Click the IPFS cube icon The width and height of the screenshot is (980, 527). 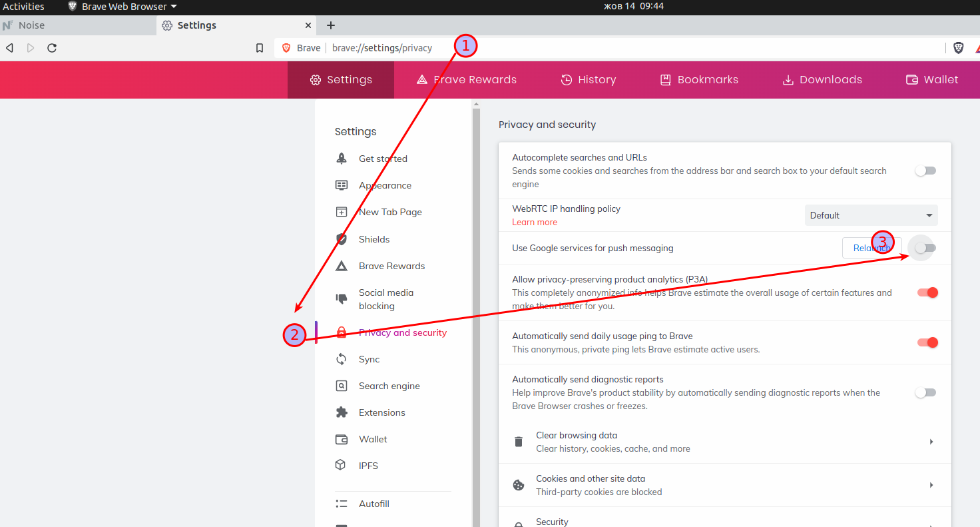click(341, 465)
